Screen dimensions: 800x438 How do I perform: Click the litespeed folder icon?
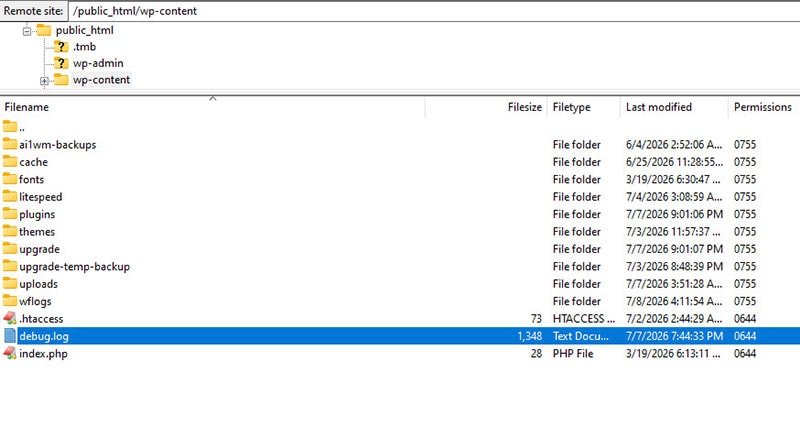(10, 196)
